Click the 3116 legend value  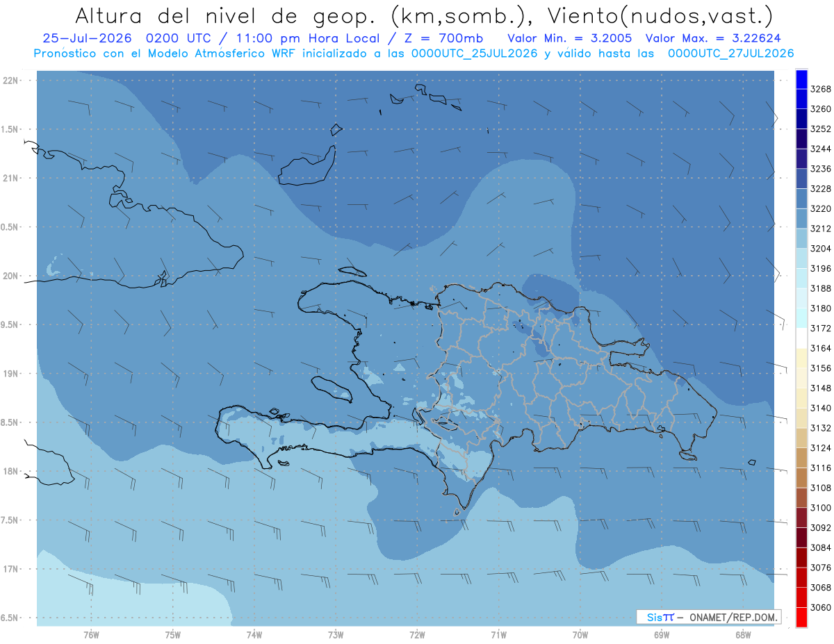click(x=821, y=468)
